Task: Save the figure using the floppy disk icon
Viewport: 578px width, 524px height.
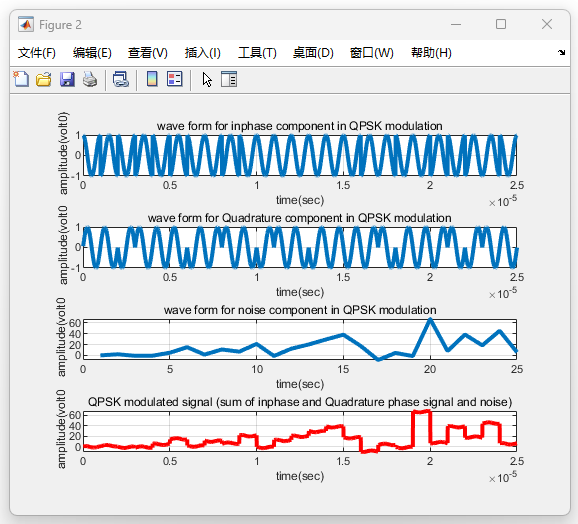Action: point(67,79)
